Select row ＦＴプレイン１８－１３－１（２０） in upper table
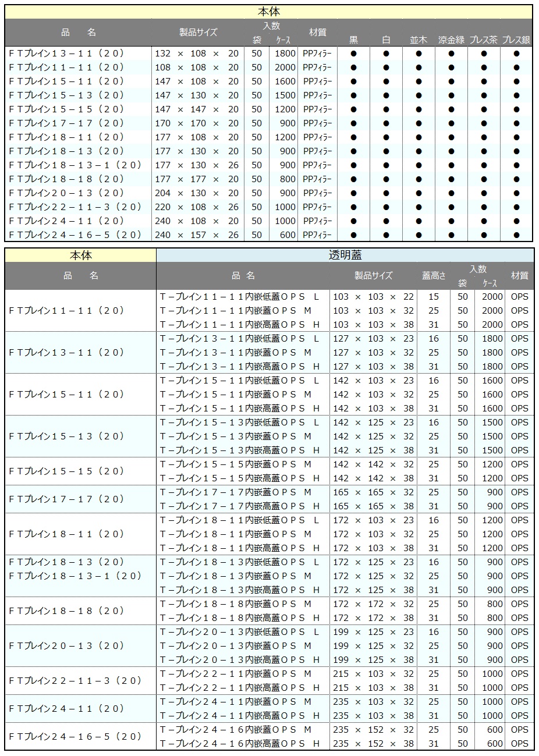This screenshot has height=756, width=539. (x=269, y=165)
